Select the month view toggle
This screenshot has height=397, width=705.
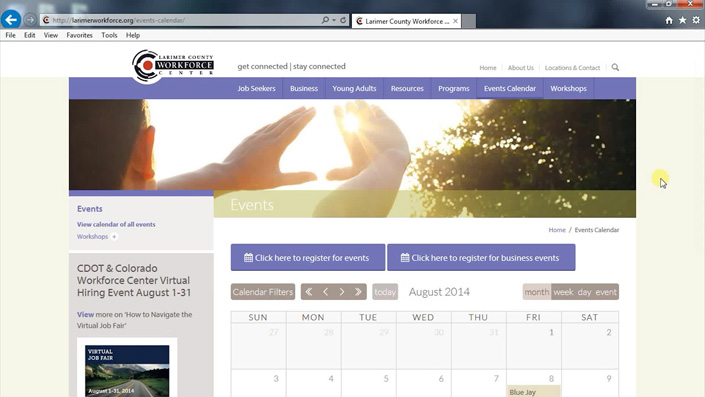[x=537, y=292]
